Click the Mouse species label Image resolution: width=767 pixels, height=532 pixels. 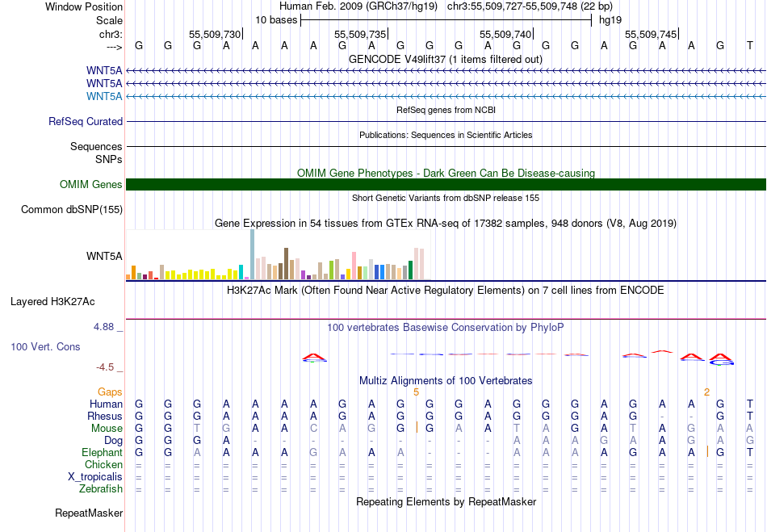point(107,429)
